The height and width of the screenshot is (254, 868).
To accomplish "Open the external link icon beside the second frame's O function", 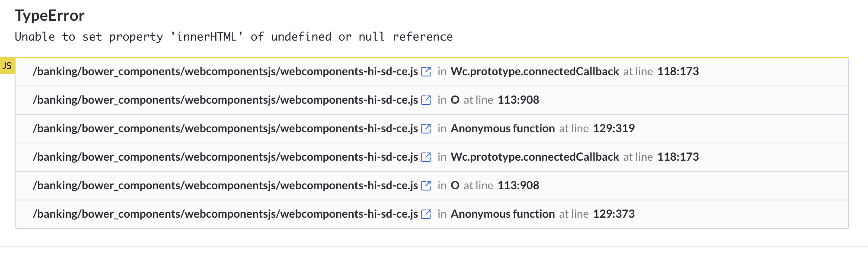I will click(427, 100).
